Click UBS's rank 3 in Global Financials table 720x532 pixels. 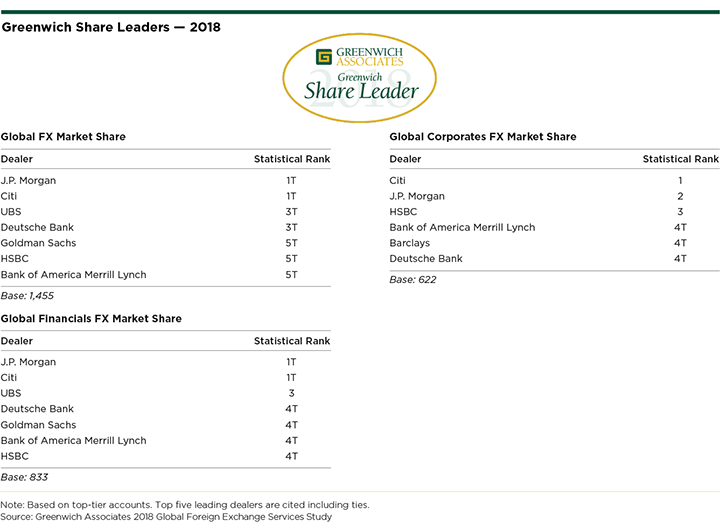click(x=292, y=393)
